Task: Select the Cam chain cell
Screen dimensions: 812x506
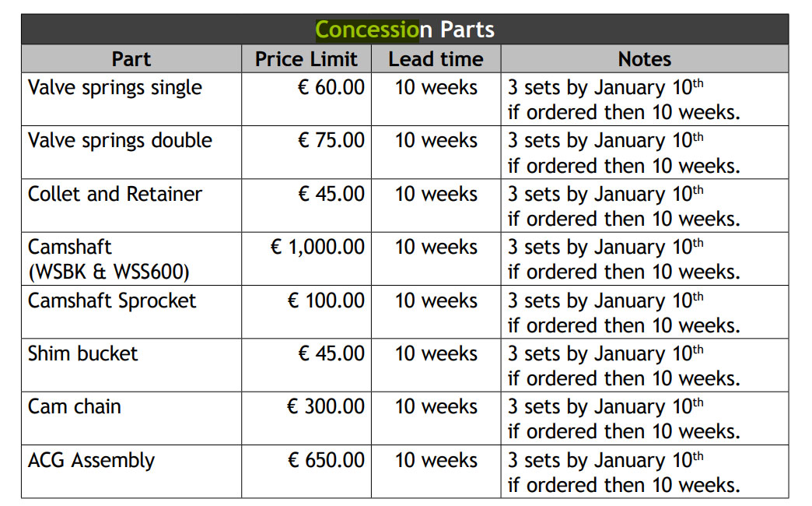Action: click(x=131, y=418)
